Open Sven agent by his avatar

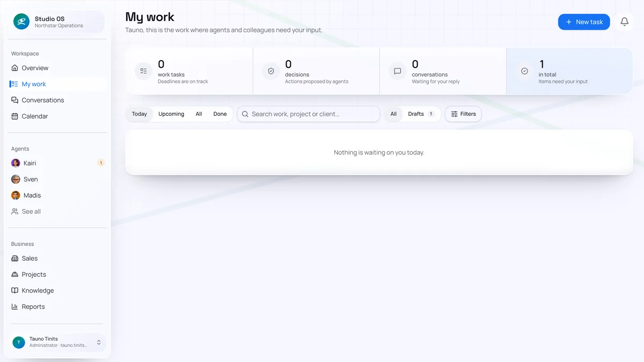16,179
